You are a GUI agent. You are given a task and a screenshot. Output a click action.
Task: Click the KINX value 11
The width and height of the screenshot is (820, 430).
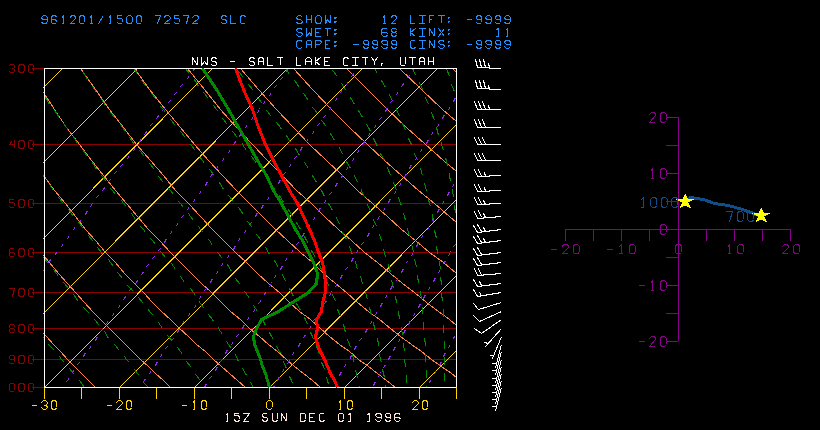(503, 32)
